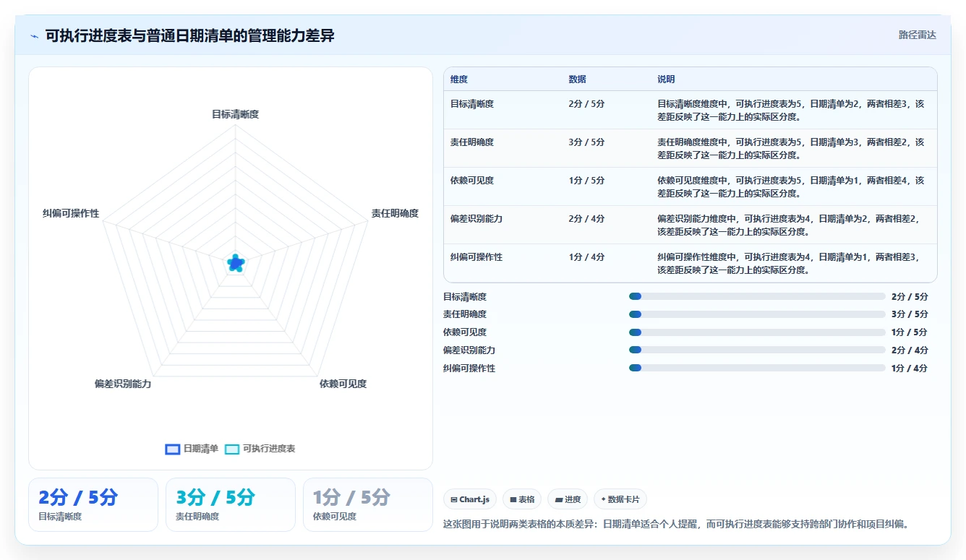Screen dimensions: 966x560
Task: Click the 说明 column header
Action: click(666, 79)
